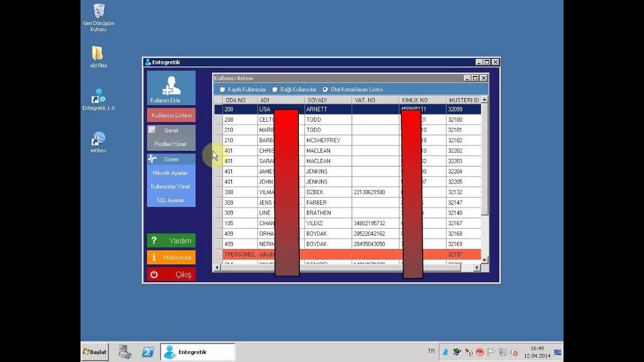
Task: Click the network tray icon
Action: point(502,352)
